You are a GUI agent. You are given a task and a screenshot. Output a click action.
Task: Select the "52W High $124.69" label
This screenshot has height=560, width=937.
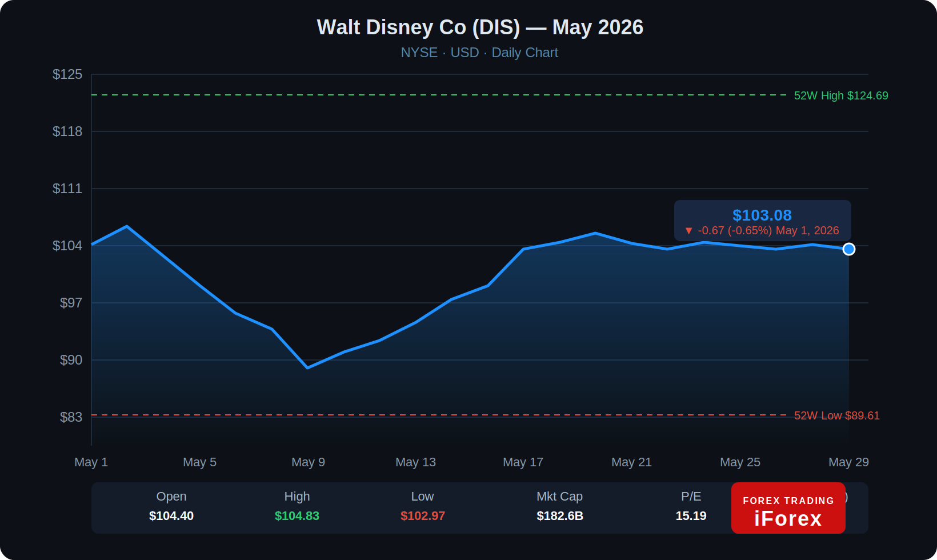[841, 95]
